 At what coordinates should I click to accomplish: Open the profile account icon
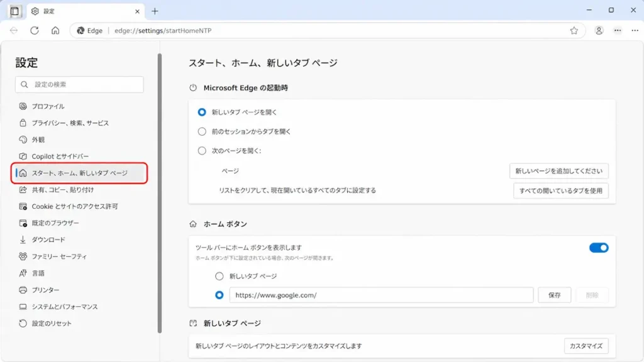[x=599, y=30]
